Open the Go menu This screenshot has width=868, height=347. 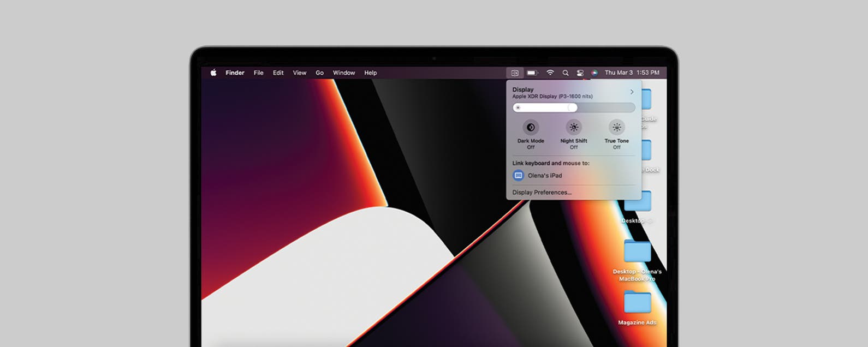(x=319, y=73)
